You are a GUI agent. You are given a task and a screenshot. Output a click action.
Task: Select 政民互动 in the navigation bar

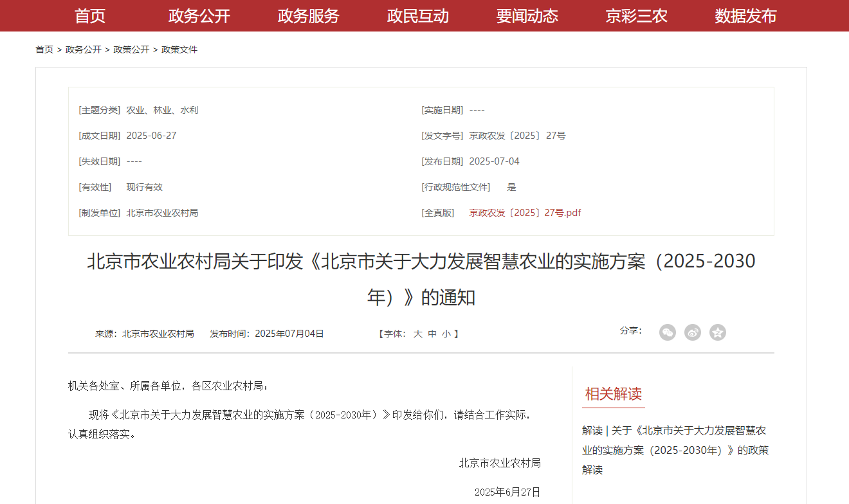[418, 16]
